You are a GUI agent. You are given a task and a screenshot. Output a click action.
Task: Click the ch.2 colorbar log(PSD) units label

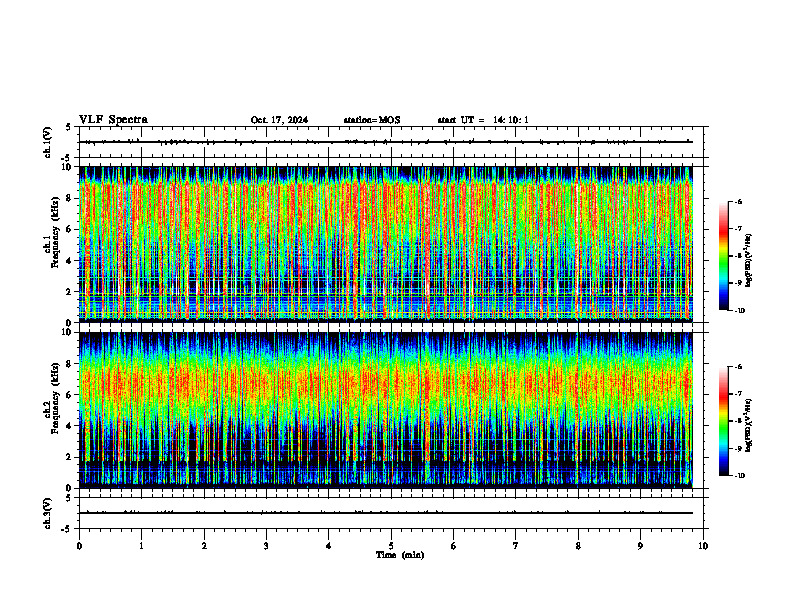[x=749, y=425]
